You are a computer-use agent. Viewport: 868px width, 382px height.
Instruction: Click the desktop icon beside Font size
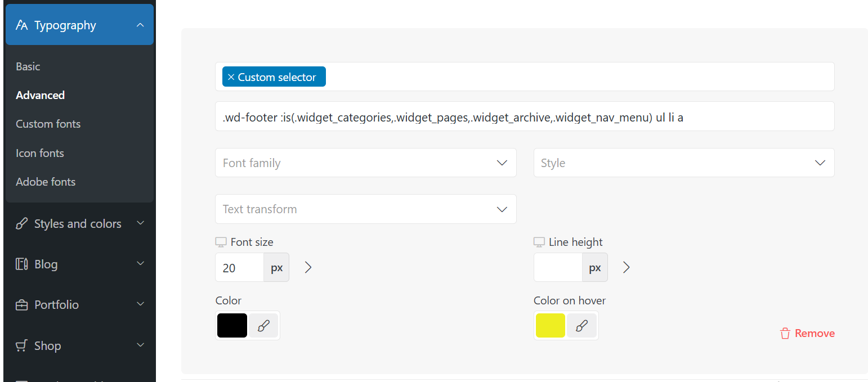coord(221,242)
